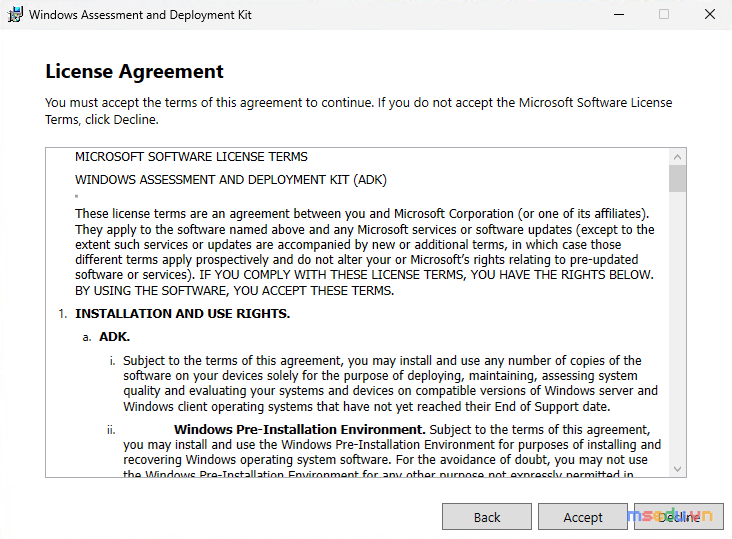The image size is (732, 539).
Task: Click the bold Windows Pre-Installation Environment text
Action: [299, 429]
